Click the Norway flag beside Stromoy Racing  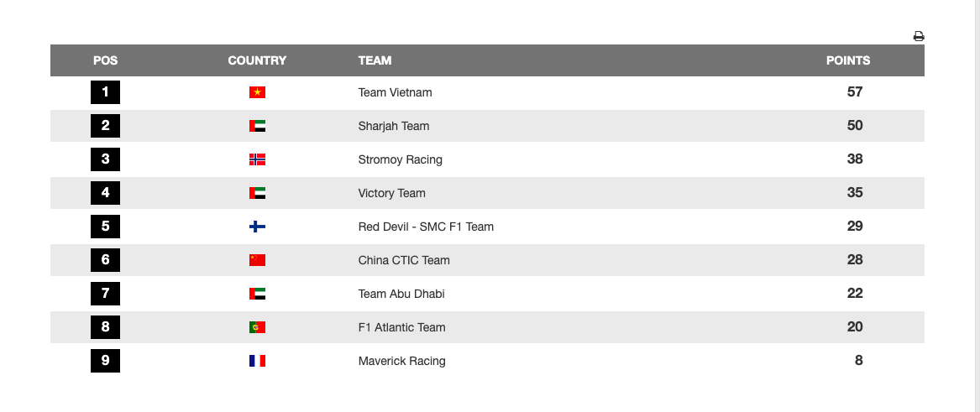257,159
